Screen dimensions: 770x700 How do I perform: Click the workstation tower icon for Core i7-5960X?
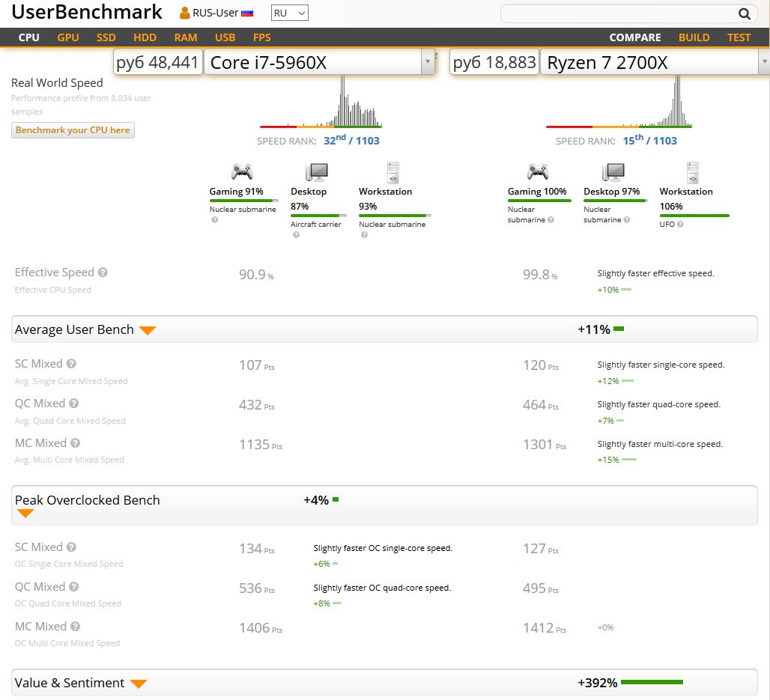[x=392, y=172]
